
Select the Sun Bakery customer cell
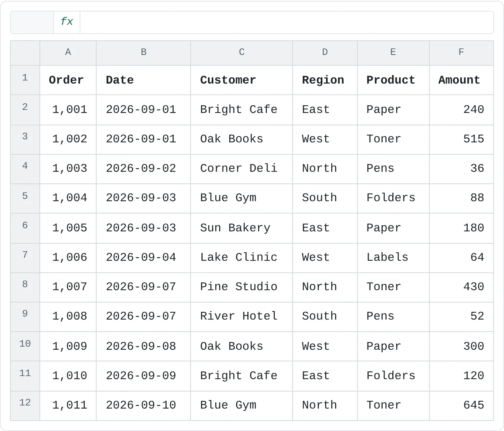[x=242, y=228]
